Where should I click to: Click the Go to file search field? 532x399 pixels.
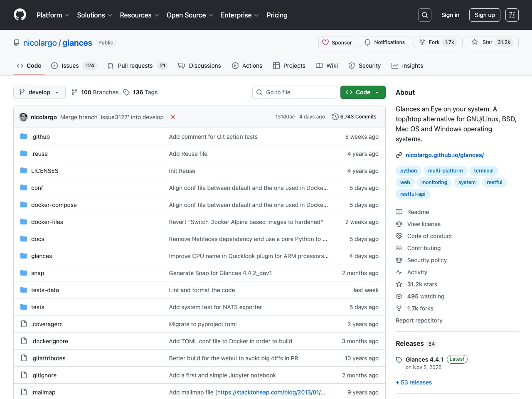pyautogui.click(x=295, y=92)
